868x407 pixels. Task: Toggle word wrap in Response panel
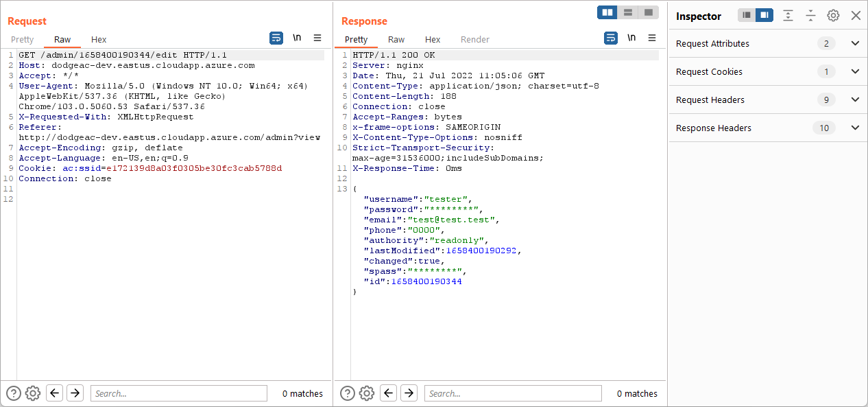click(x=611, y=38)
